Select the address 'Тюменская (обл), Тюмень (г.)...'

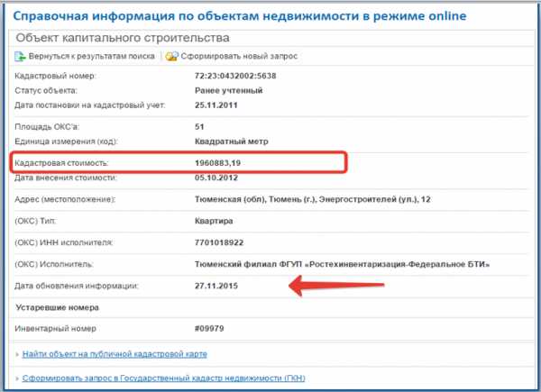[312, 199]
